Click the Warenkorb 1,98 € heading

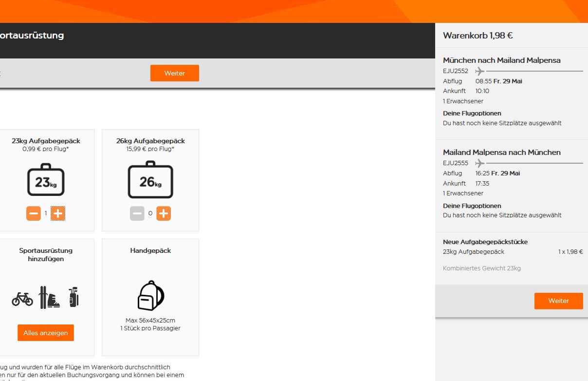pos(478,36)
